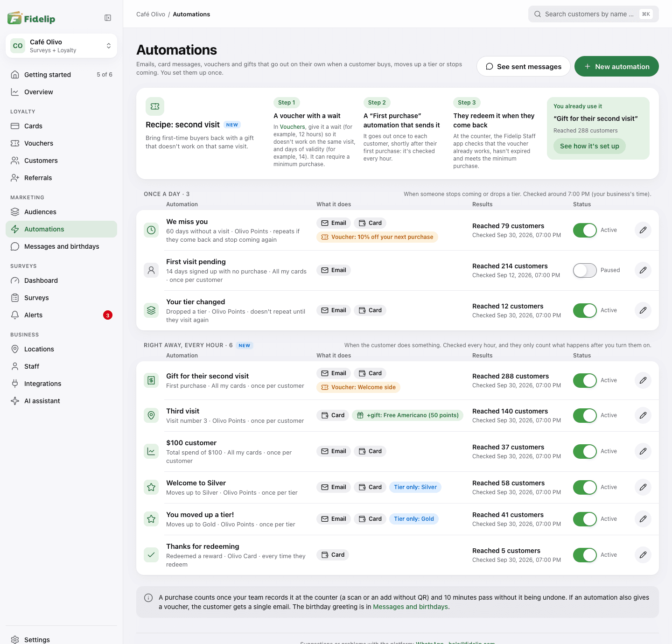The height and width of the screenshot is (644, 672).
Task: Edit the Welcome to Silver automation
Action: tap(643, 487)
